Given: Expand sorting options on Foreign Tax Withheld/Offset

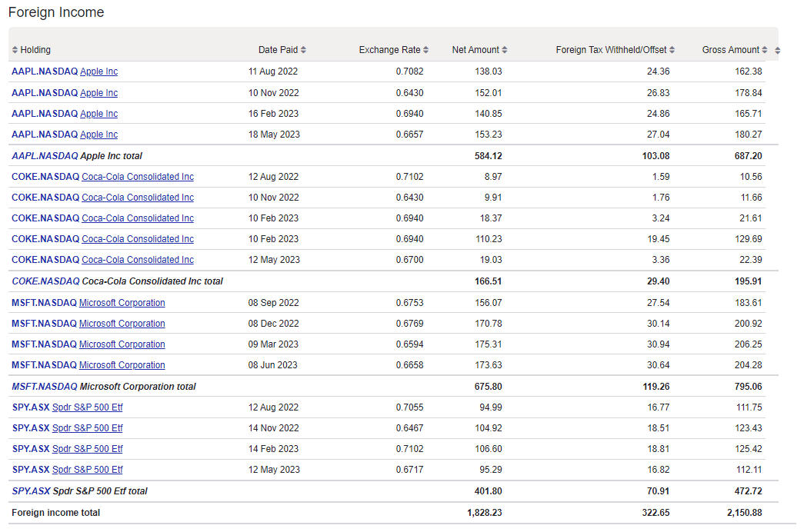Looking at the screenshot, I should click(x=673, y=48).
